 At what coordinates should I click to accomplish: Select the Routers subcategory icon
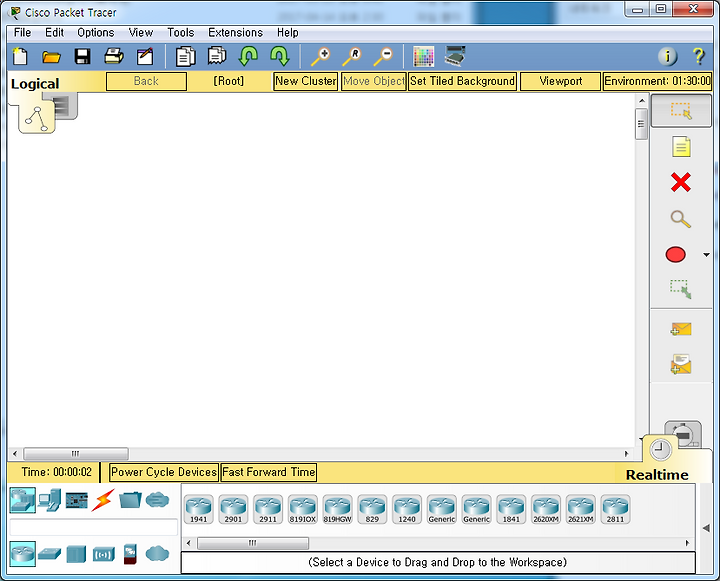(x=22, y=554)
